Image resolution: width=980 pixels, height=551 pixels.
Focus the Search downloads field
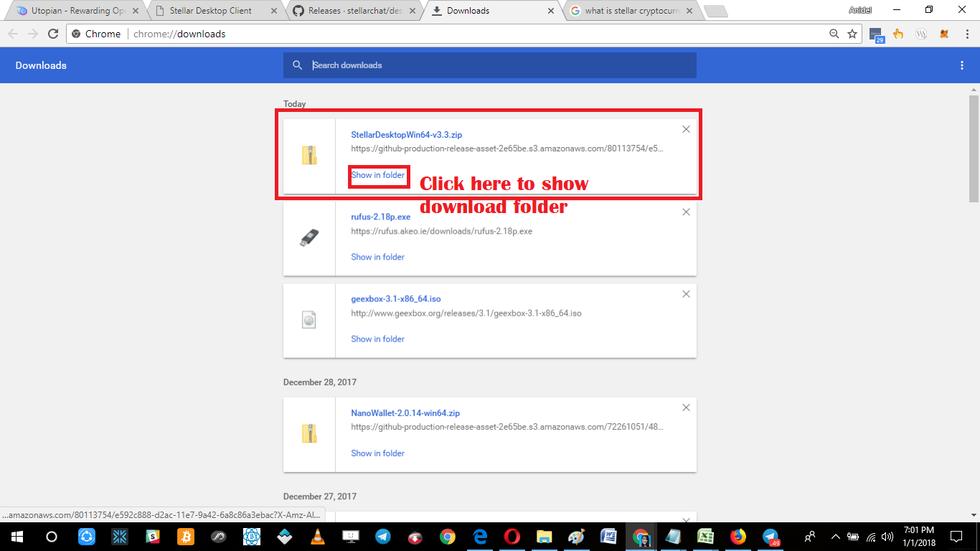point(490,65)
